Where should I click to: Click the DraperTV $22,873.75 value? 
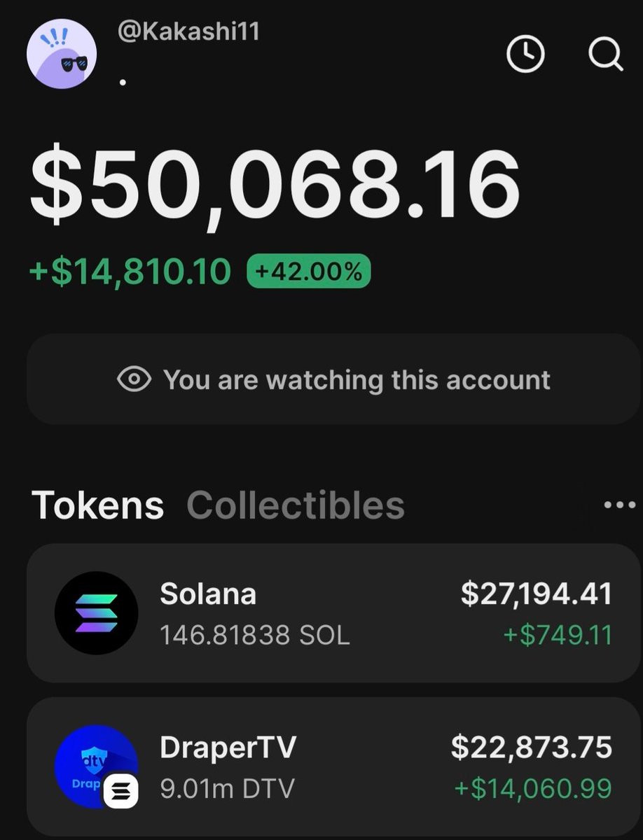[x=531, y=747]
